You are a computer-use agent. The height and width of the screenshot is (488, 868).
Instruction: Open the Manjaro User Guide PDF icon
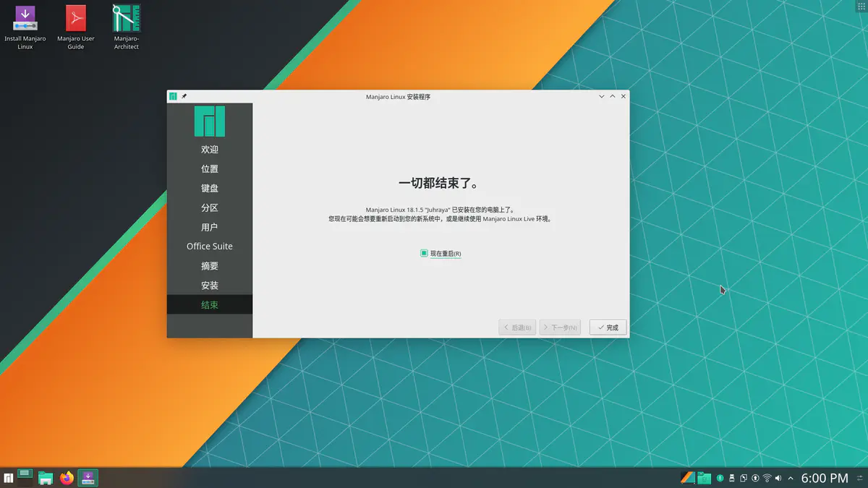[76, 27]
